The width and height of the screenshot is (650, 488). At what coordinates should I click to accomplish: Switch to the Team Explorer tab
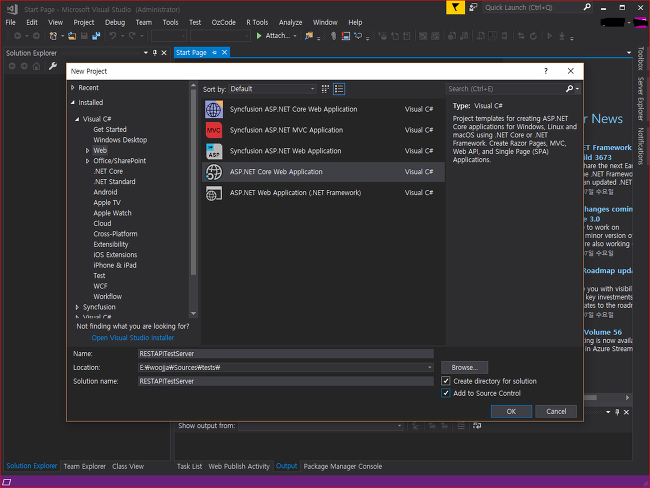[x=85, y=466]
